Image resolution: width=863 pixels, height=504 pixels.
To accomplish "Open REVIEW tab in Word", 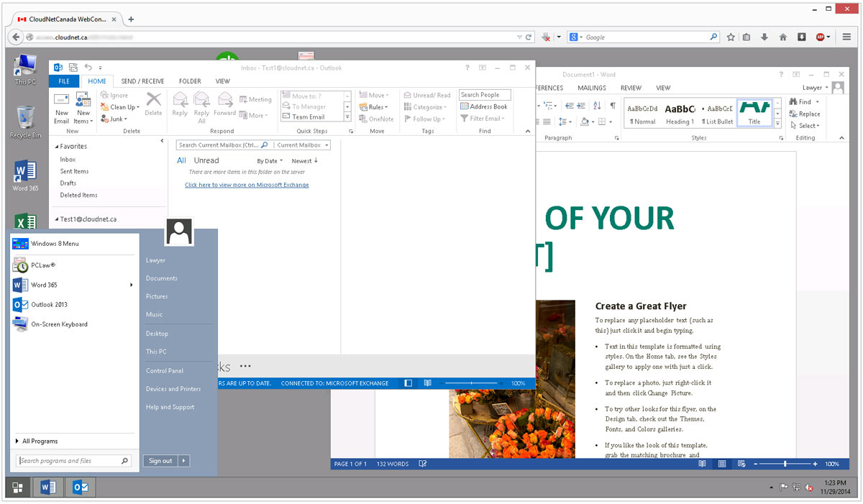I will [631, 88].
